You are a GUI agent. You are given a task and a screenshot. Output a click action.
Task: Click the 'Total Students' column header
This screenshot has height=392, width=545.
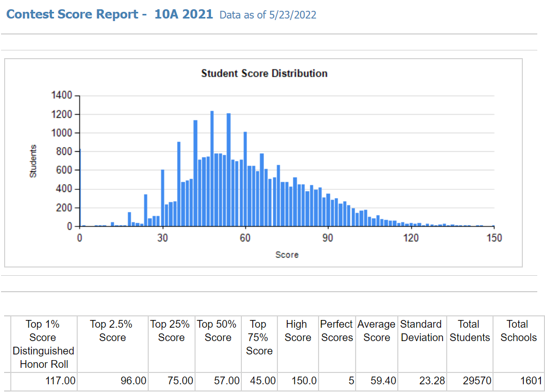coord(469,344)
